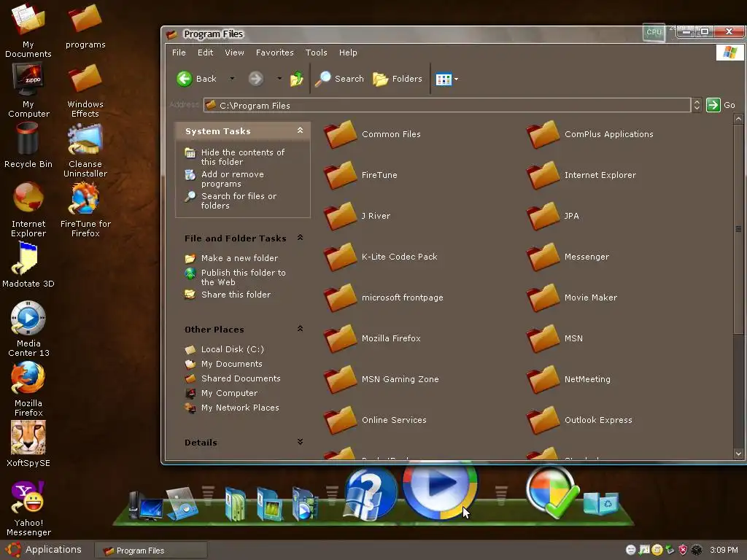Open the Applications start menu

tap(44, 550)
